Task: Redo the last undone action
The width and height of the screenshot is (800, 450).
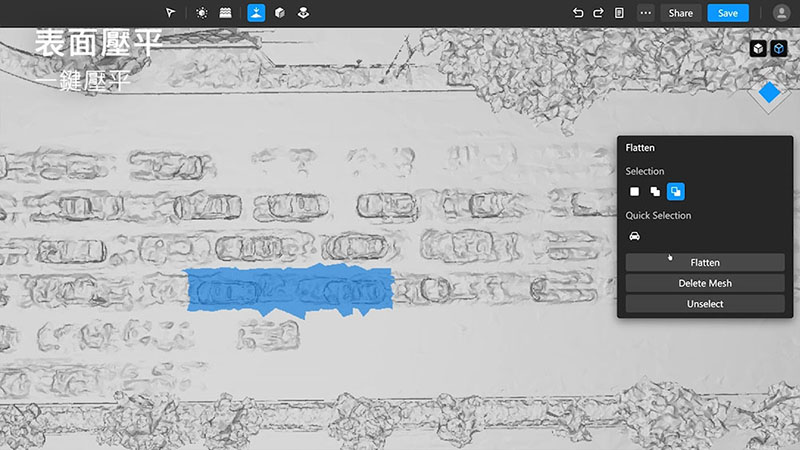Action: (x=598, y=13)
